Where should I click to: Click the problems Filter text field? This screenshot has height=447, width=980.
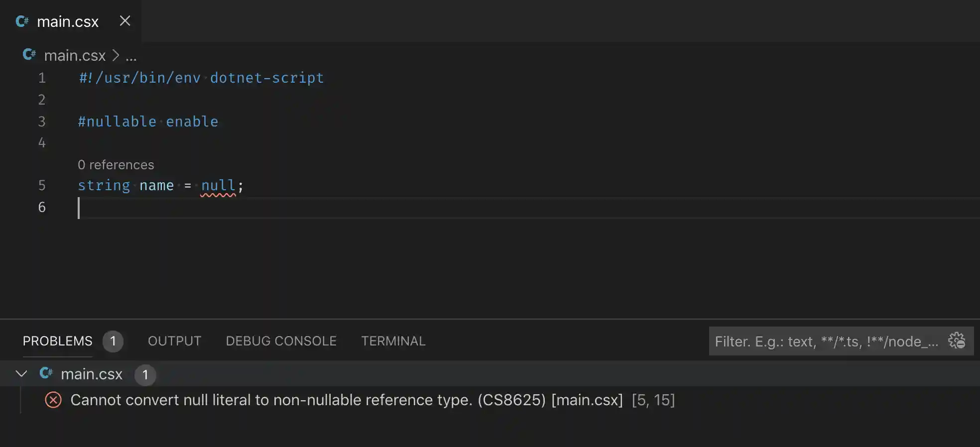(x=827, y=341)
